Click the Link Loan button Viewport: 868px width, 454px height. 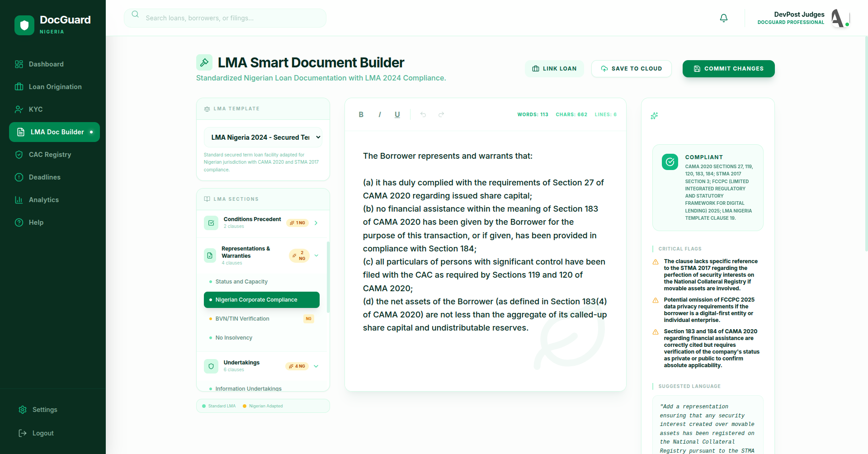tap(554, 69)
